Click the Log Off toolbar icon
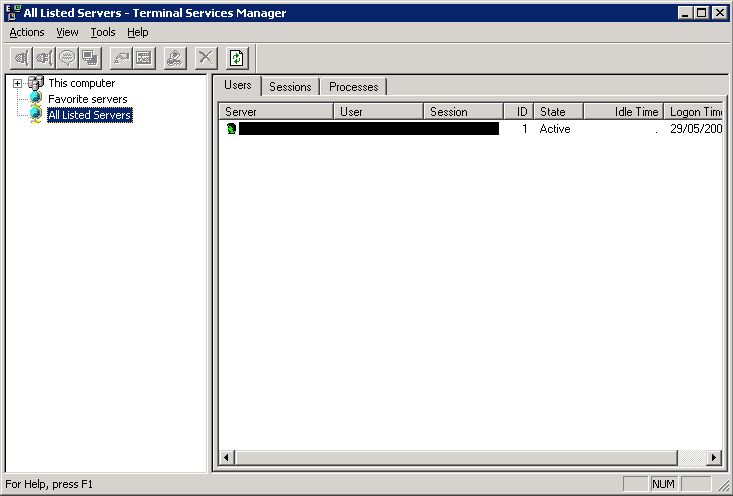This screenshot has height=496, width=733. 175,58
